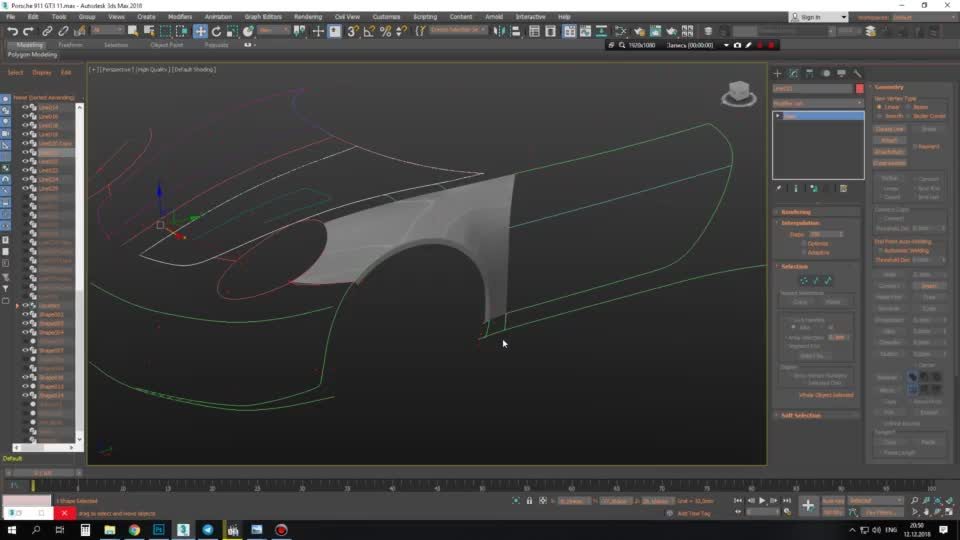
Task: Toggle the 3D Snaps tool
Action: pos(353,31)
